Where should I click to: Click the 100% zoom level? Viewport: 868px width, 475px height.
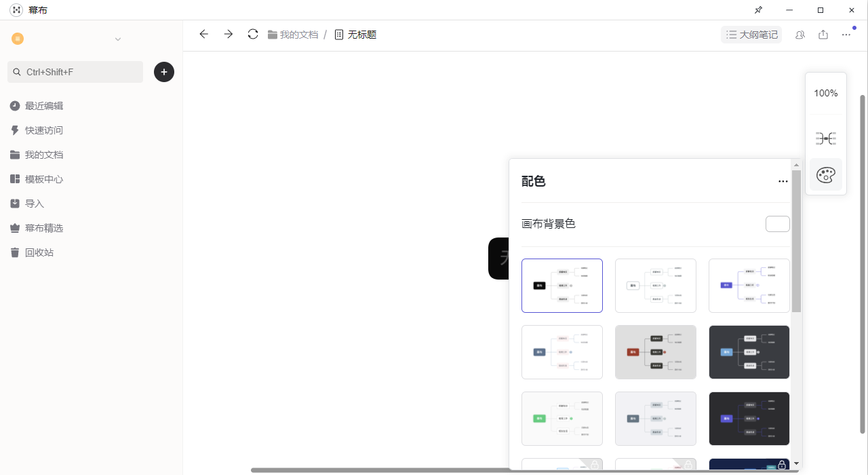pyautogui.click(x=826, y=94)
